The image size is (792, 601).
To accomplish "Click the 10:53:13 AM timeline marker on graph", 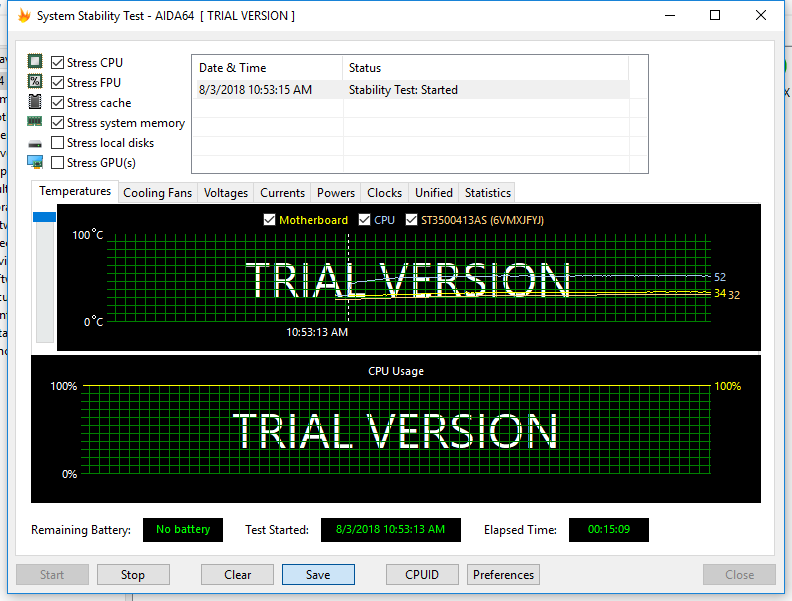I will 317,332.
